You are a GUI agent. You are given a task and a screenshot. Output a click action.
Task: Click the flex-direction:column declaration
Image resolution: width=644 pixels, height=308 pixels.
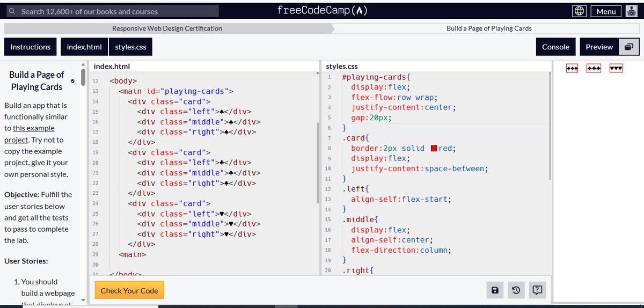401,250
